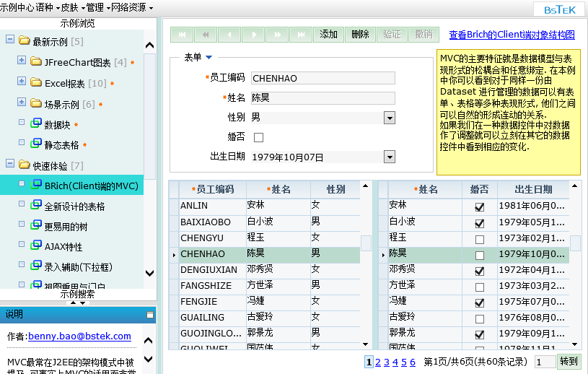Open the 出生日期 date dropdown
The image size is (588, 374).
[390, 157]
